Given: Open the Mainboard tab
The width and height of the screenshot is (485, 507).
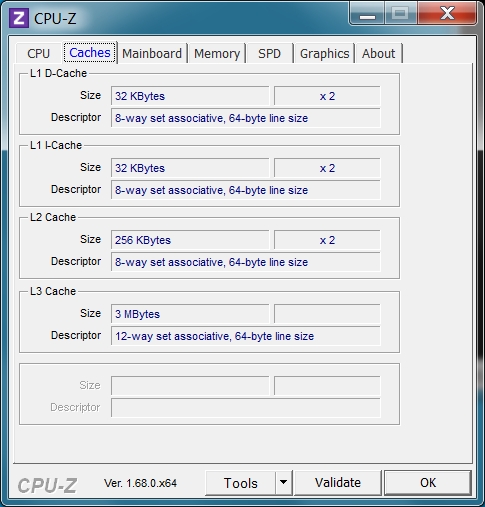Looking at the screenshot, I should pos(152,53).
